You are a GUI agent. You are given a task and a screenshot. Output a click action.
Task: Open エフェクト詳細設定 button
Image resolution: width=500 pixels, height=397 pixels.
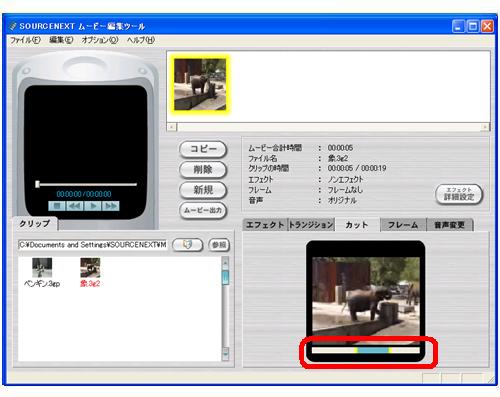[x=459, y=194]
